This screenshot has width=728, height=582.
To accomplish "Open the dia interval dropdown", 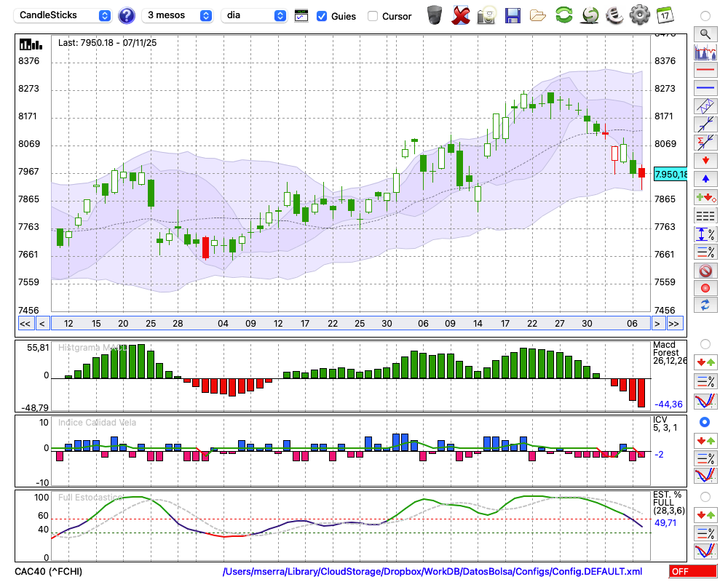I will tap(253, 15).
